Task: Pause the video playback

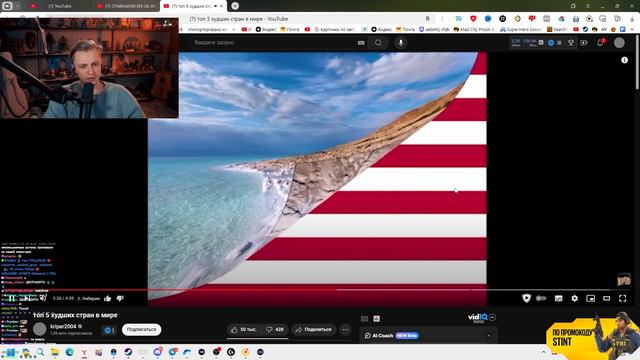Action: [x=12, y=298]
